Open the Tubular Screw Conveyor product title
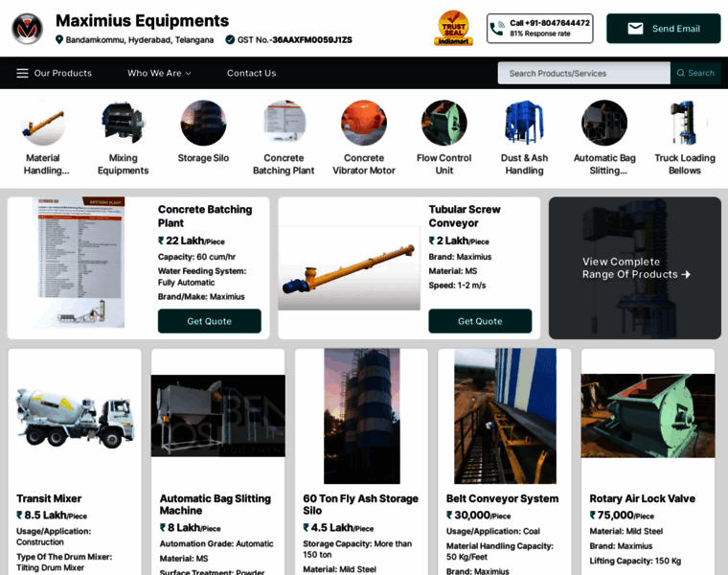 [x=465, y=216]
